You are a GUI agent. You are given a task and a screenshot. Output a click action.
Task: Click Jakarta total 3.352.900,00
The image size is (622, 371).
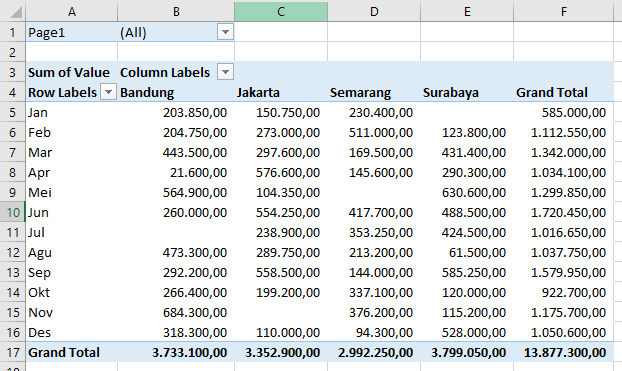pyautogui.click(x=282, y=352)
